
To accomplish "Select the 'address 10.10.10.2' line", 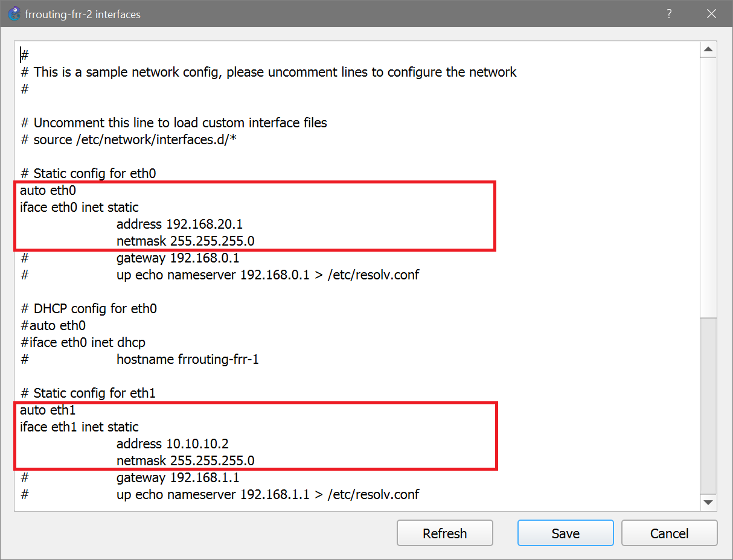I will click(171, 444).
